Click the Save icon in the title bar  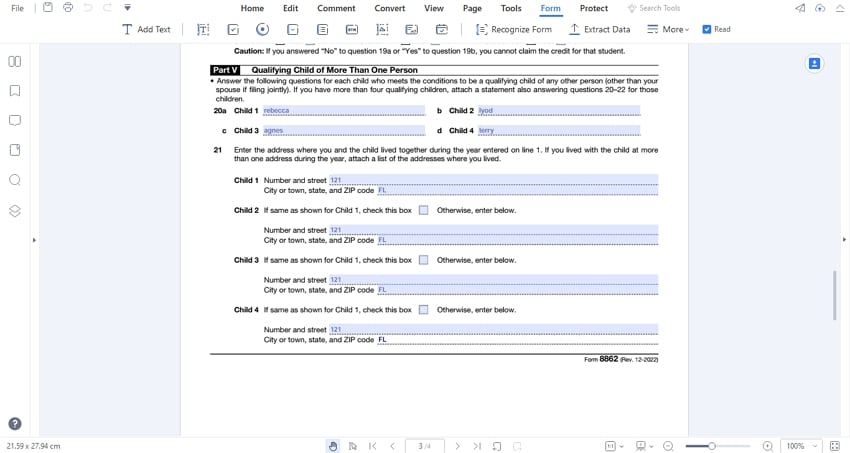point(48,8)
